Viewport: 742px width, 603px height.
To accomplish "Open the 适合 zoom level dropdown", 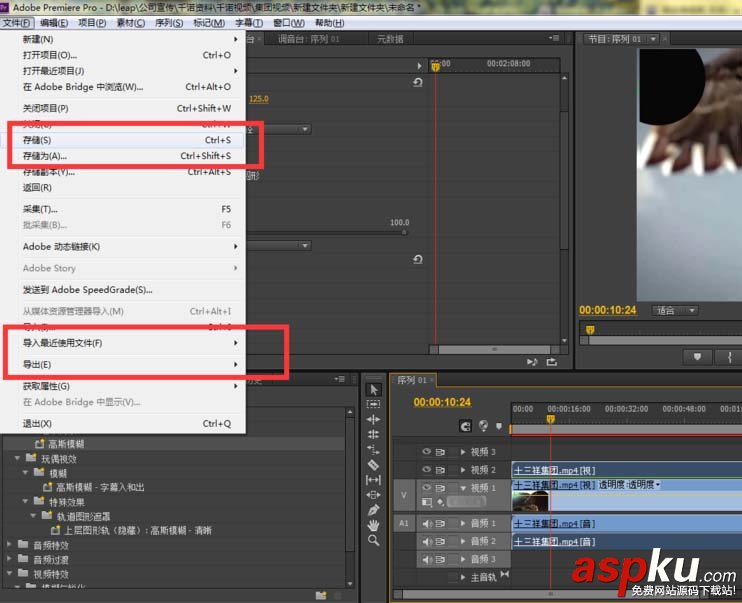I will tap(676, 310).
